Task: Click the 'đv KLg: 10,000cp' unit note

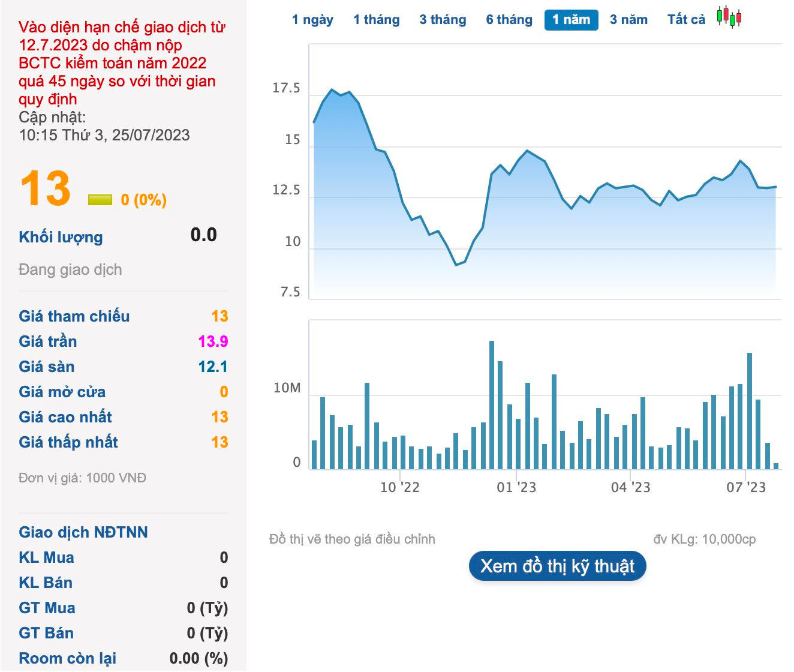Action: [705, 539]
